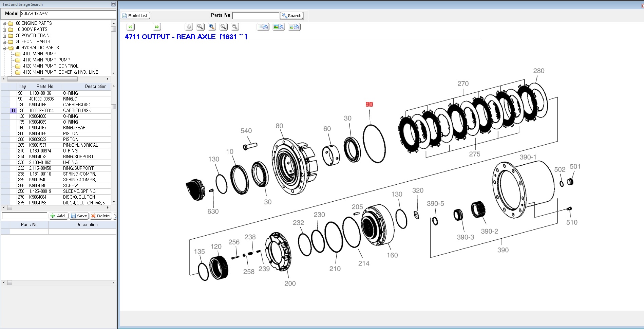The width and height of the screenshot is (644, 330).
Task: Select the K9004166 CARRIER;DISC row
Action: [x=56, y=105]
